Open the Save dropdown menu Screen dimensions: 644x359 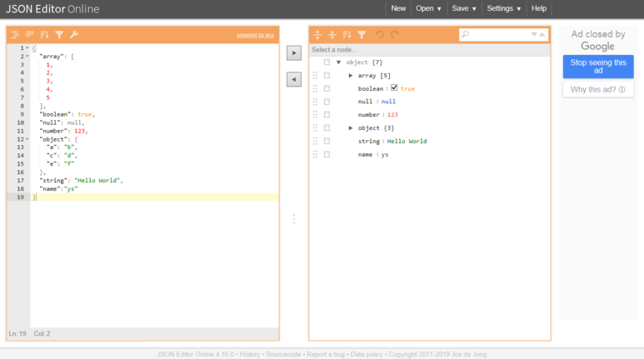coord(464,8)
